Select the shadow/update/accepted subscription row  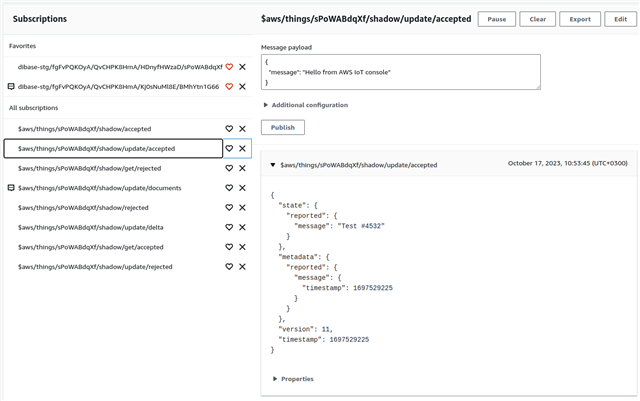[x=113, y=148]
